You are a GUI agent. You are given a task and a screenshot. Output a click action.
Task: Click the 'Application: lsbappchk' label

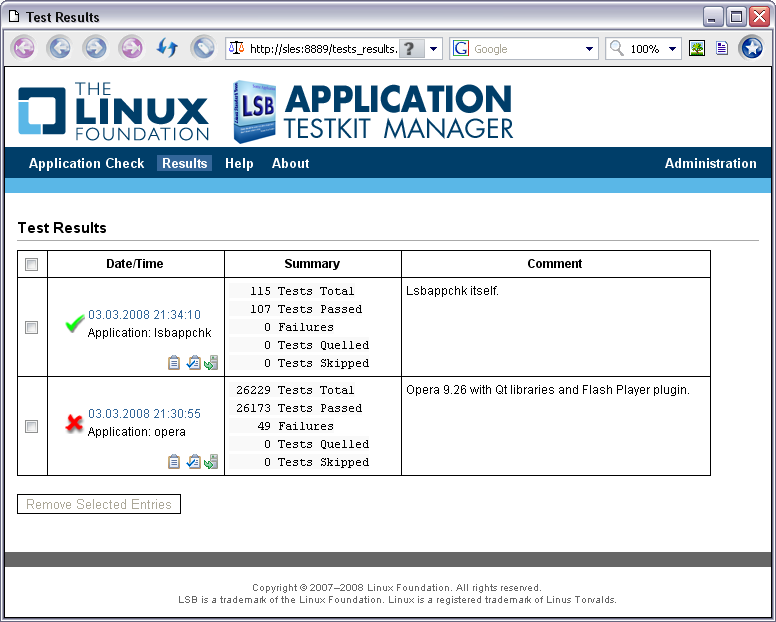coord(149,333)
